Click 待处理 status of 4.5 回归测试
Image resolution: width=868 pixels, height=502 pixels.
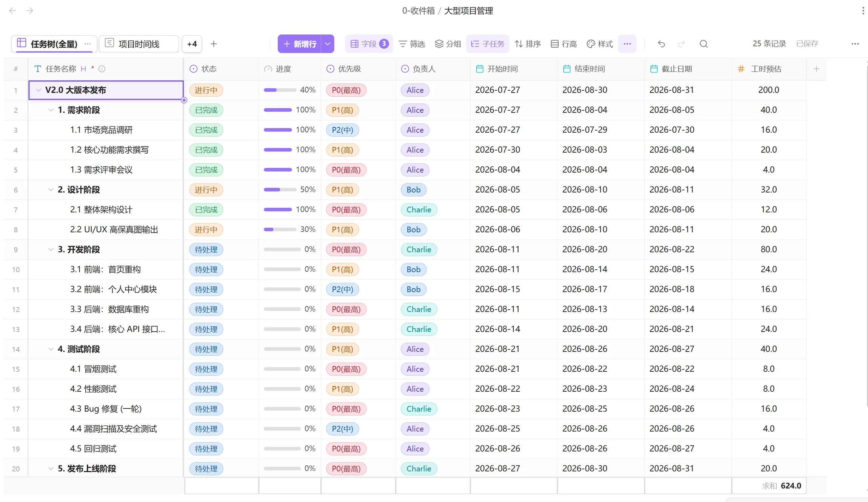coord(206,449)
